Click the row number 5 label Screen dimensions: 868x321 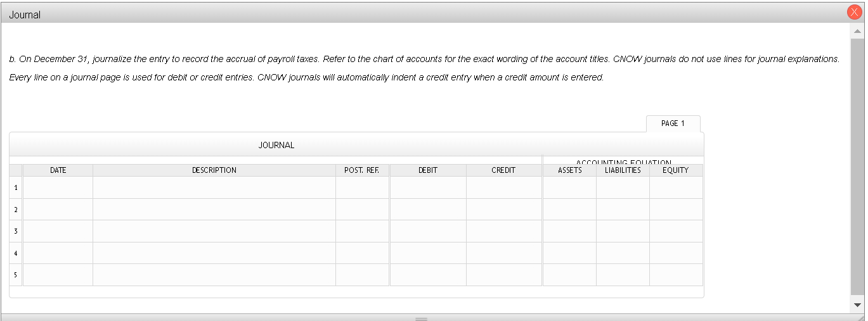[x=16, y=275]
